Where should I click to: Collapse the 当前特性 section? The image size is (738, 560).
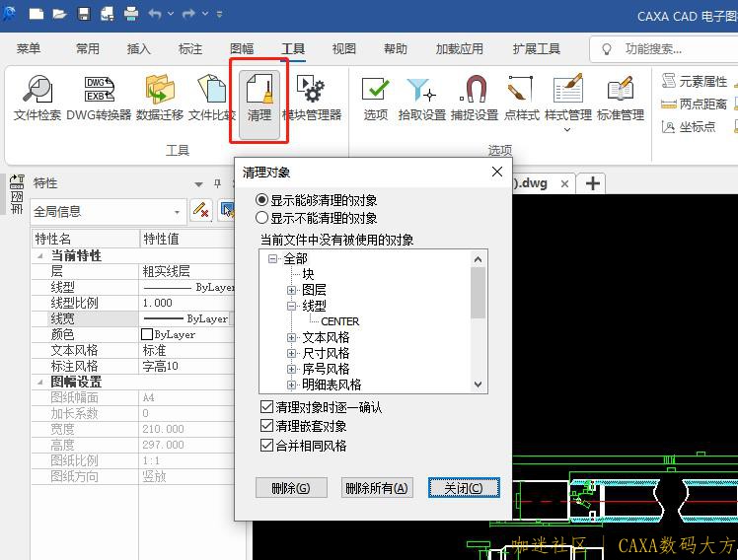point(40,256)
